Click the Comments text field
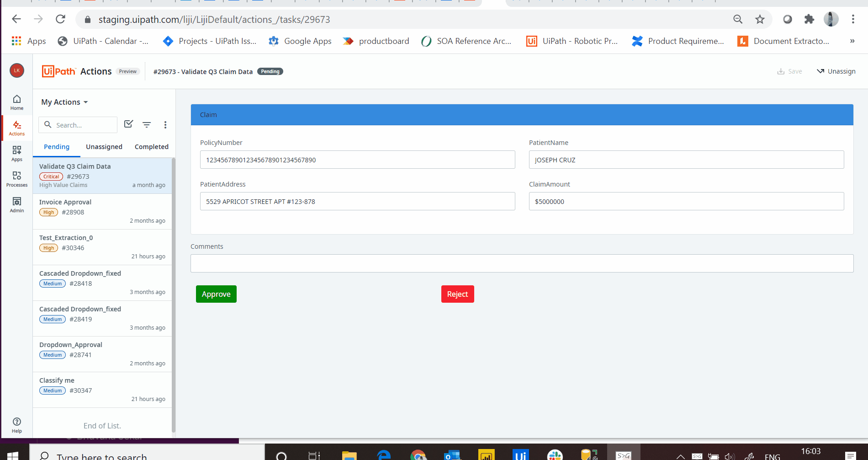The width and height of the screenshot is (868, 460). point(522,263)
